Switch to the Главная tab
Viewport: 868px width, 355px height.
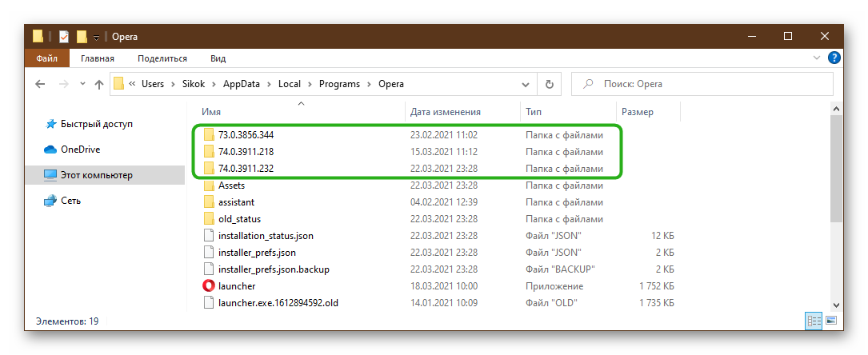[x=98, y=58]
